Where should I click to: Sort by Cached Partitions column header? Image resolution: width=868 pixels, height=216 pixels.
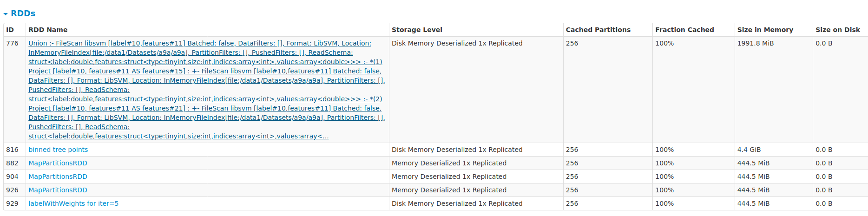598,30
